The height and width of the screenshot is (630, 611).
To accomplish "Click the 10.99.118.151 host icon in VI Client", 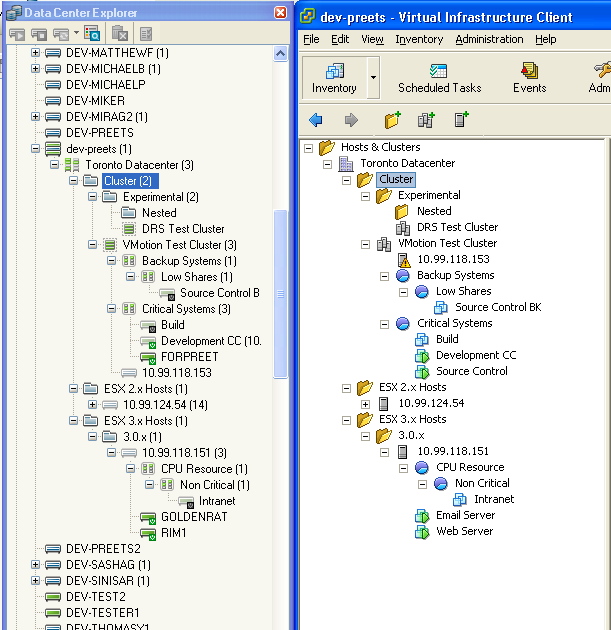I will [403, 452].
